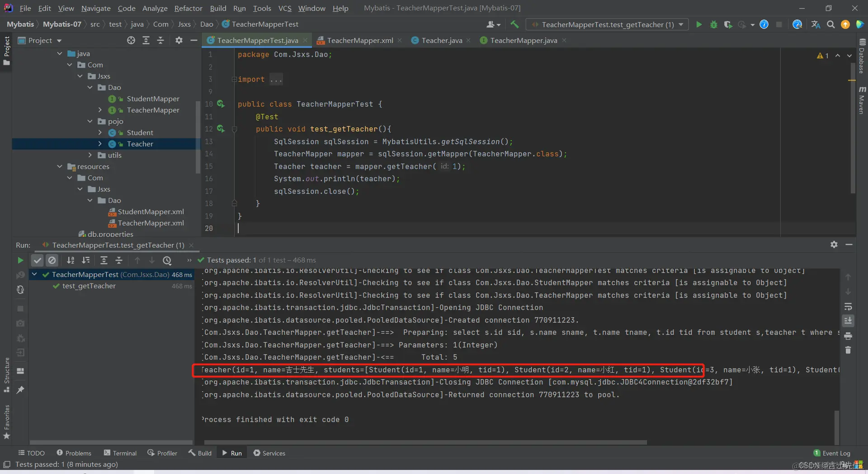Run with coverage from the top toolbar
Viewport: 868px width, 474px height.
pos(728,24)
